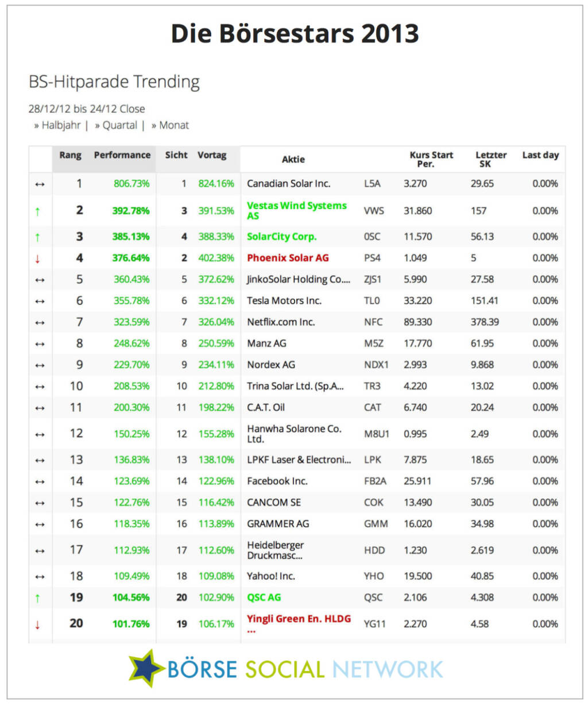
Task: Click the BS-Hitparade Trending heading
Action: pos(114,82)
